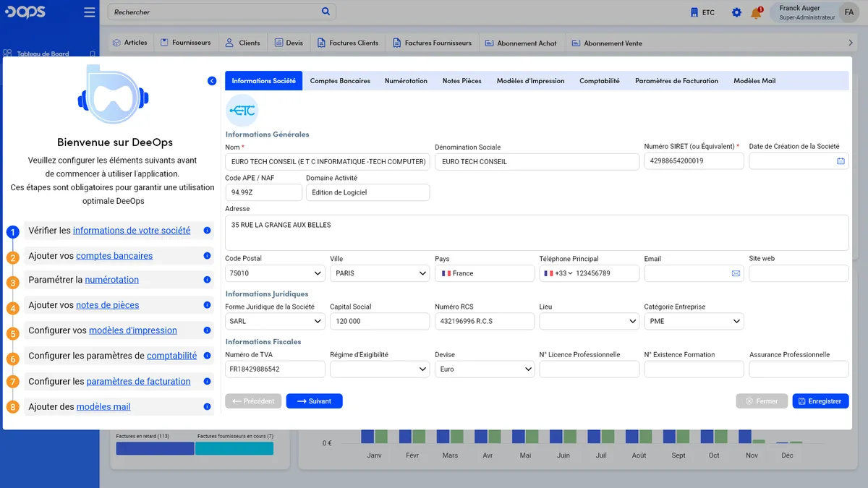Open Devis in the top toolbar

point(288,43)
